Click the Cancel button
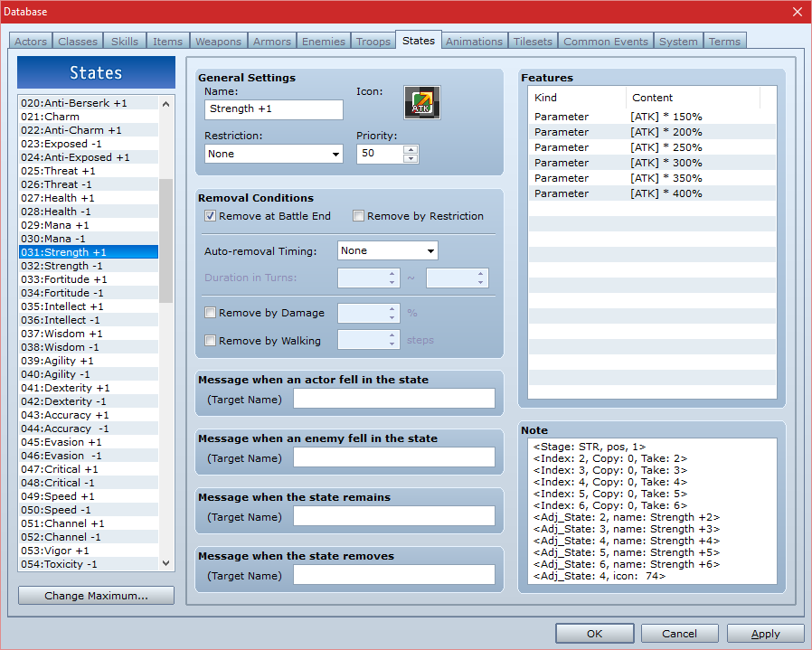The width and height of the screenshot is (812, 650). point(679,634)
